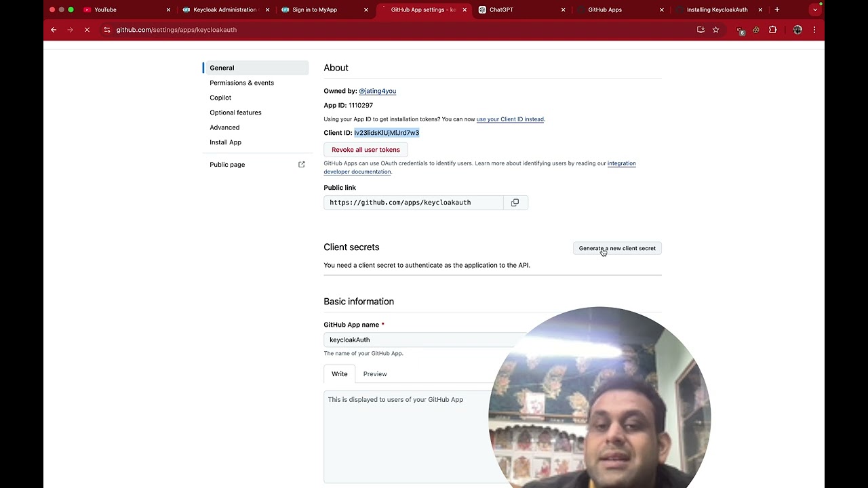Click the browser forward arrow
The image size is (868, 488).
pyautogui.click(x=70, y=30)
